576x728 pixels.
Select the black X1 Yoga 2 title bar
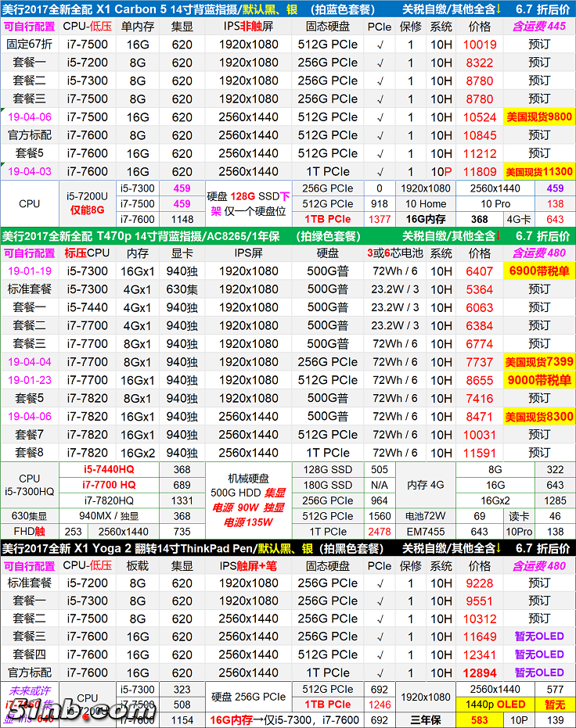point(196,547)
